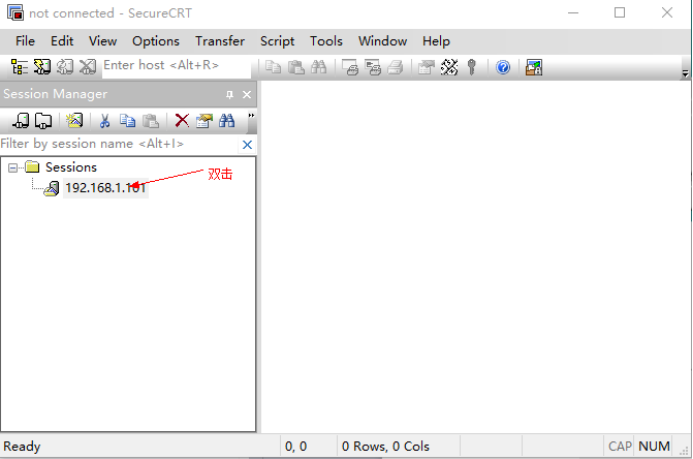693x459 pixels.
Task: Close the SecureCRT window
Action: [x=667, y=12]
